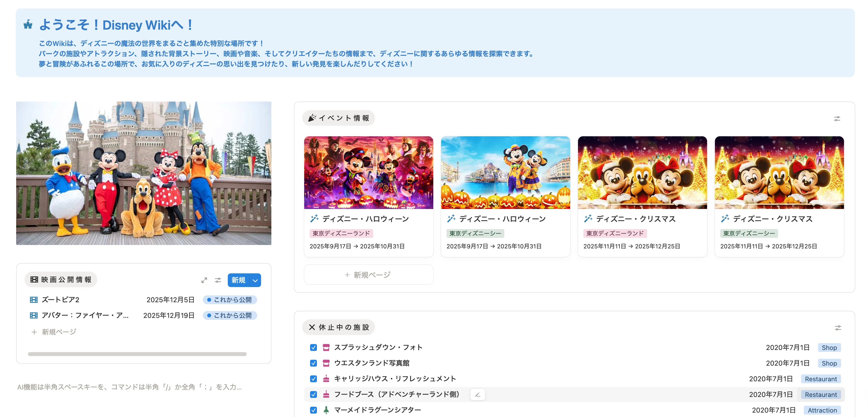Click rocket icon for マーメイドラグーンシアター
Image resolution: width=868 pixels, height=417 pixels.
[326, 410]
